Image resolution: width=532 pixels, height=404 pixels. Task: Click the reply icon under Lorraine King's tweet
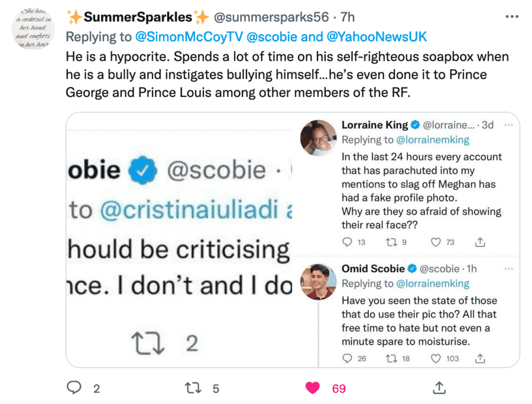pyautogui.click(x=347, y=242)
